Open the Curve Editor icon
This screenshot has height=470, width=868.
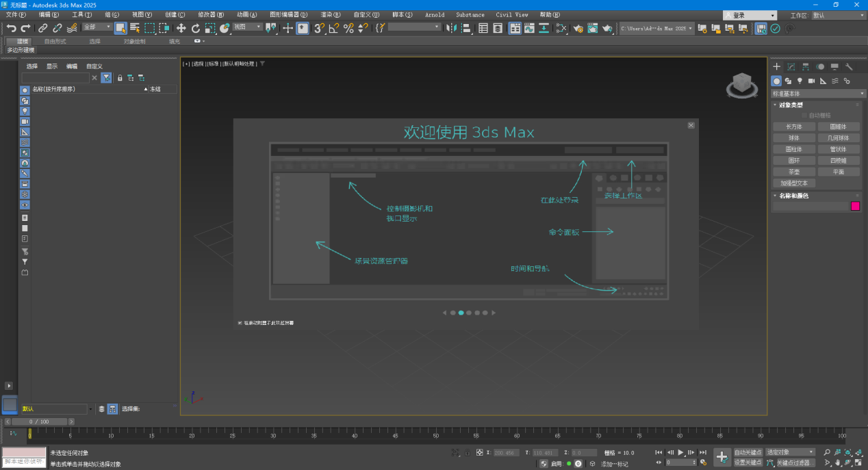click(529, 28)
